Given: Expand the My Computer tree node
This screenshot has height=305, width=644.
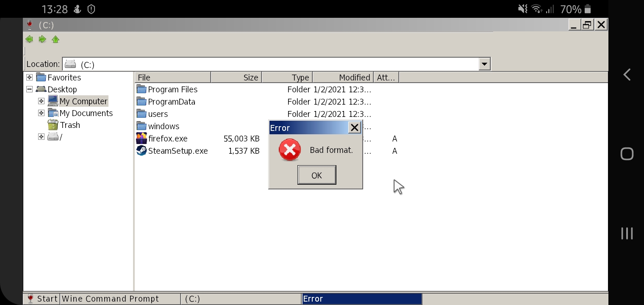Looking at the screenshot, I should pos(41,101).
